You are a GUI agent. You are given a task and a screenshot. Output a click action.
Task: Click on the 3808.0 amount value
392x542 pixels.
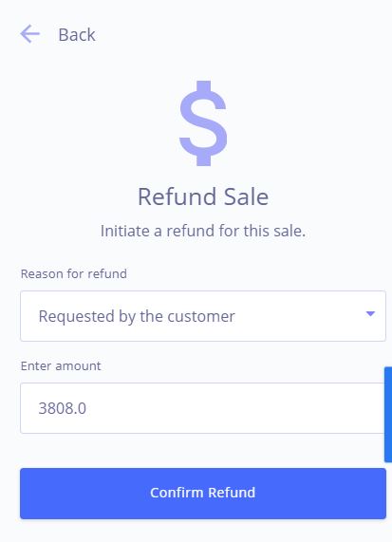(63, 408)
